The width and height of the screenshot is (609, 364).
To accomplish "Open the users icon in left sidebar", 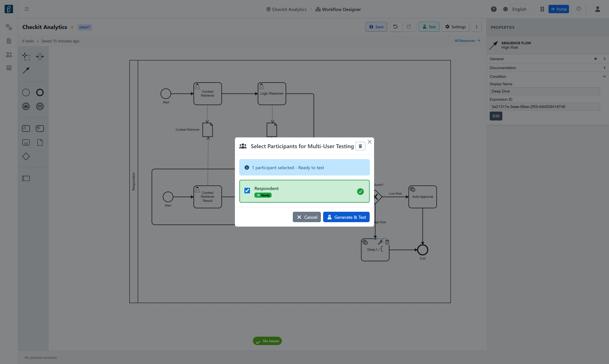I will coord(9,54).
